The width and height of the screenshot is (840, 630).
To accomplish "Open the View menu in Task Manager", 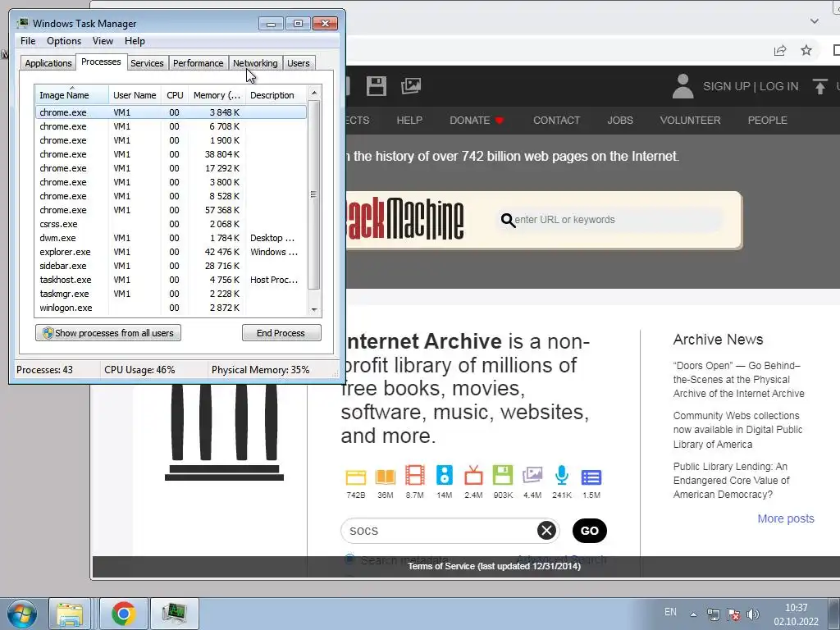I will [103, 41].
